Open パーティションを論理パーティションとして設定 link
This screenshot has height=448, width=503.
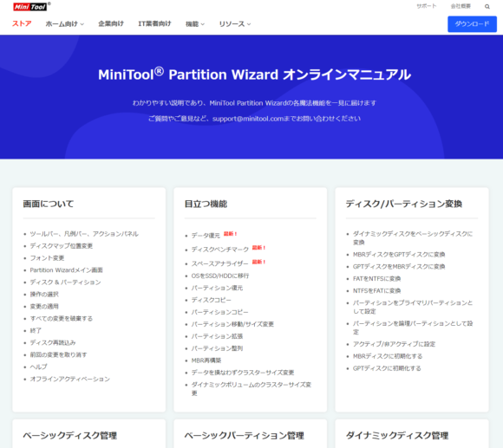413,328
